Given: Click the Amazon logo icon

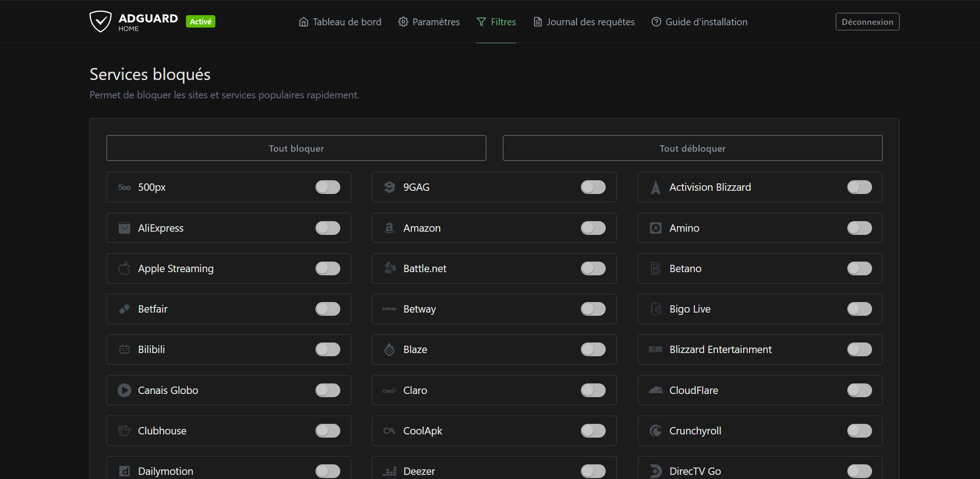Looking at the screenshot, I should coord(389,228).
